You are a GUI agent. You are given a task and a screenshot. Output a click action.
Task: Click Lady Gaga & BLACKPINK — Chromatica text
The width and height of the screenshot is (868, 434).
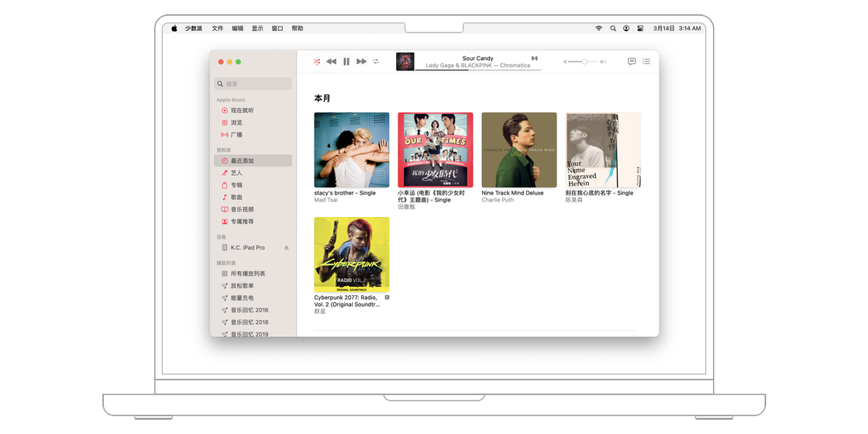point(477,65)
